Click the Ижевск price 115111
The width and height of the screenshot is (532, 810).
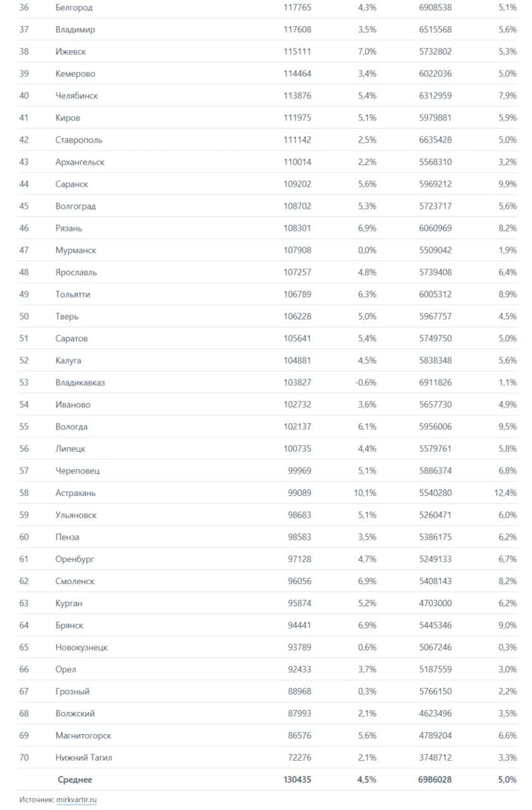(x=297, y=52)
